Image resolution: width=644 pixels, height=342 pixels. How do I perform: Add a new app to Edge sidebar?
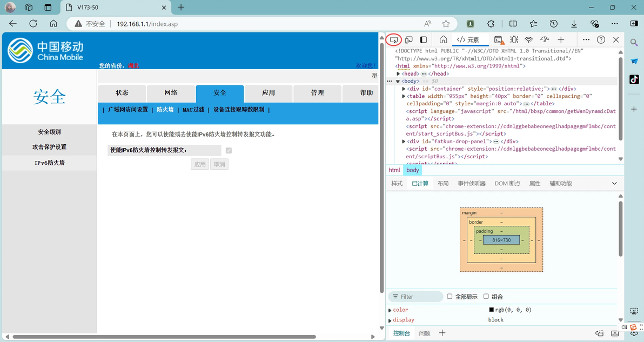[x=634, y=109]
